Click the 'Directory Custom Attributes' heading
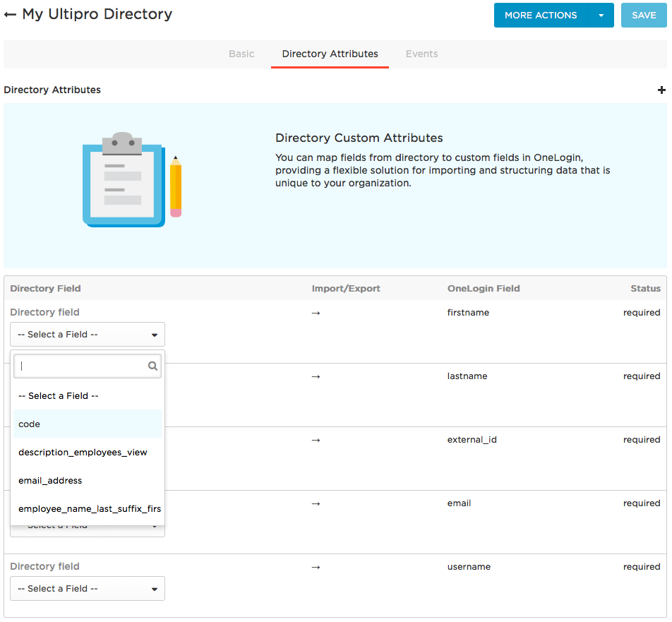The image size is (672, 622). tap(359, 138)
